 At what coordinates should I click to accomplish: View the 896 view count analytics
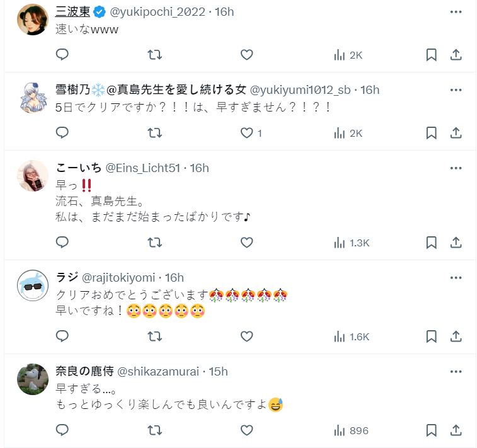(351, 430)
